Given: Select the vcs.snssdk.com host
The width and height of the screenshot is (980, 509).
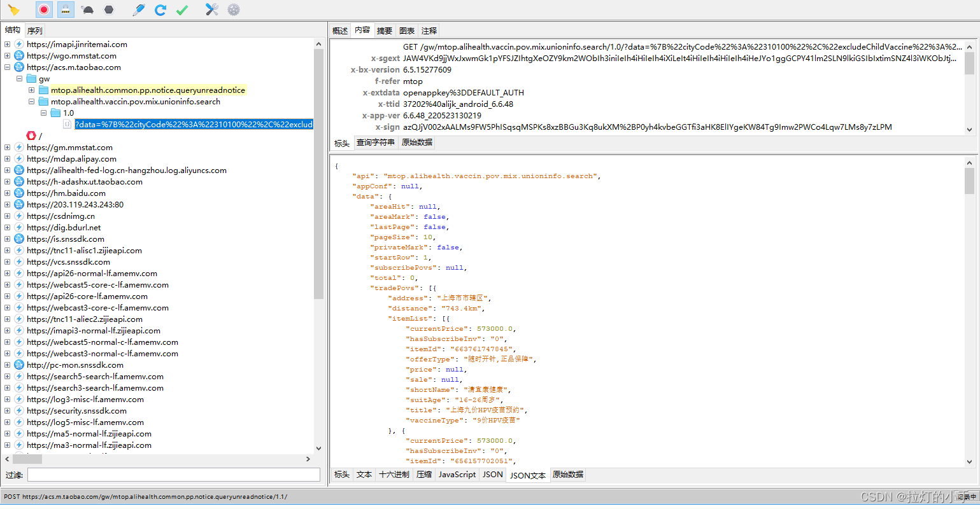Looking at the screenshot, I should point(68,262).
